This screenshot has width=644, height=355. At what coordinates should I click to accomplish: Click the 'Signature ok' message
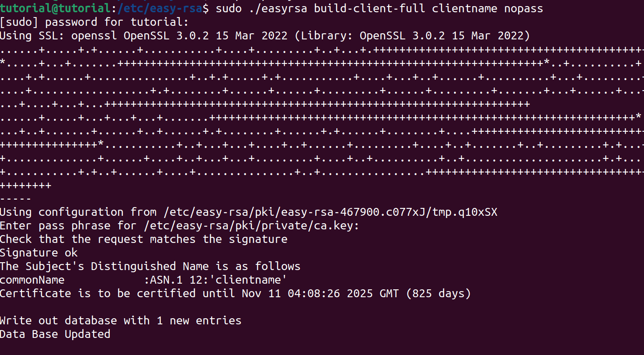tap(38, 253)
